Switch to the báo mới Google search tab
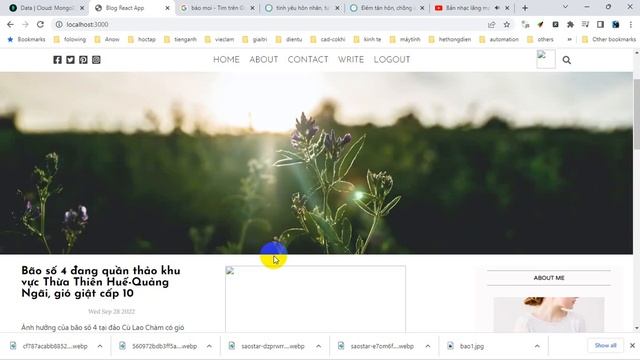Screen dimensions: 640x360 218,8
